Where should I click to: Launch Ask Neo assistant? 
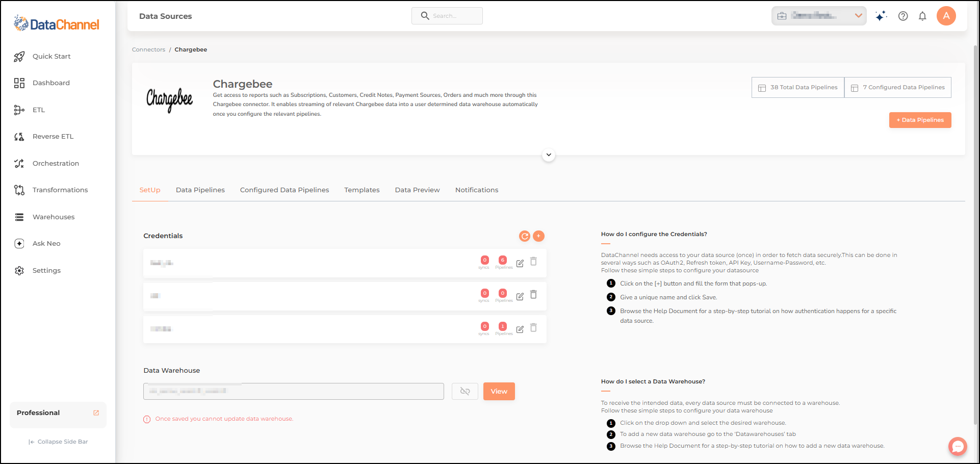click(46, 244)
